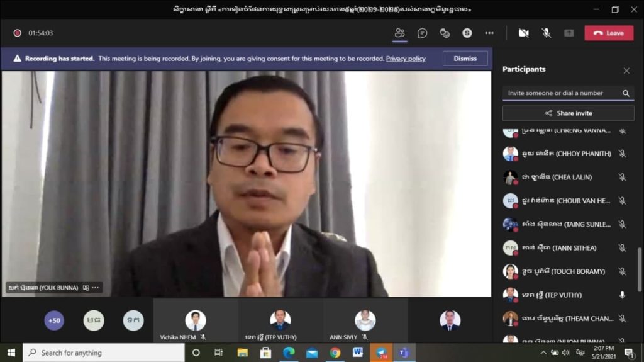Open File Explorer from taskbar
This screenshot has height=362, width=644.
[x=243, y=353]
